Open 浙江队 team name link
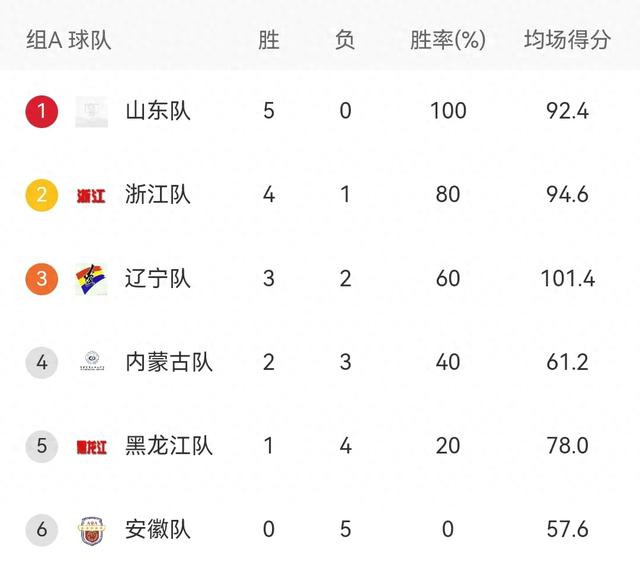640x575 pixels. click(x=158, y=195)
